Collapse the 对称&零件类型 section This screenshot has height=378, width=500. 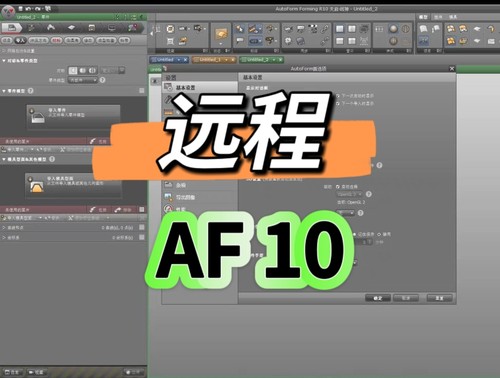tap(4, 61)
